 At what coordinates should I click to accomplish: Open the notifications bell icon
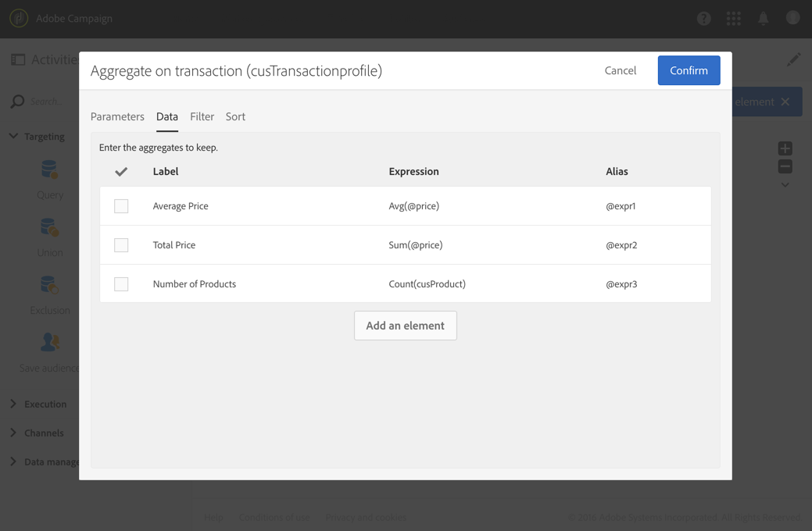click(x=763, y=19)
